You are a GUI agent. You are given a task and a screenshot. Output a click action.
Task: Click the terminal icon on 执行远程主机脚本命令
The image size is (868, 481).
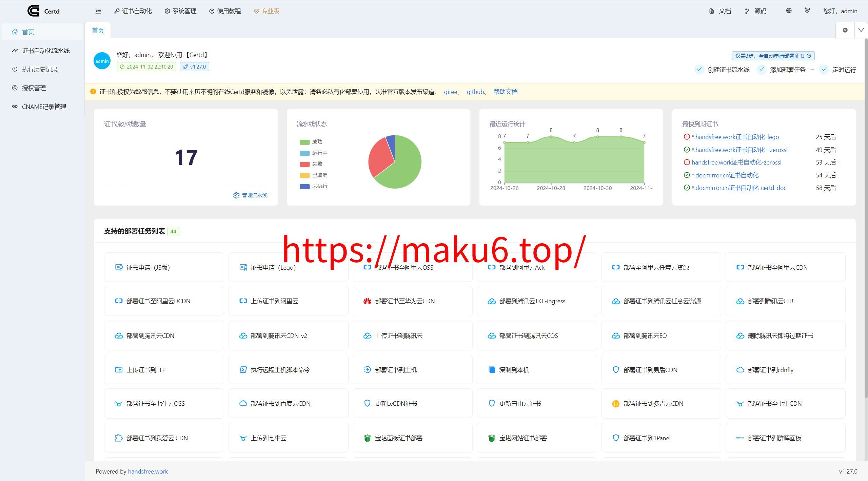coord(243,370)
